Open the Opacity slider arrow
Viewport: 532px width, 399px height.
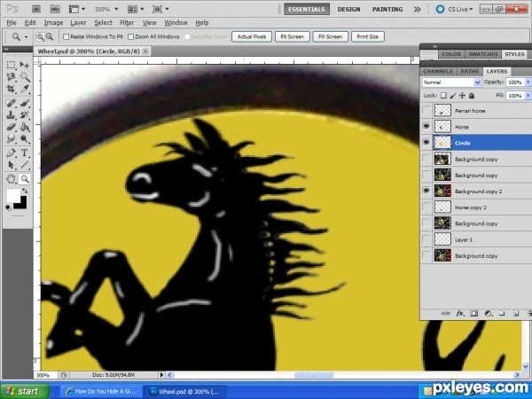pos(528,82)
